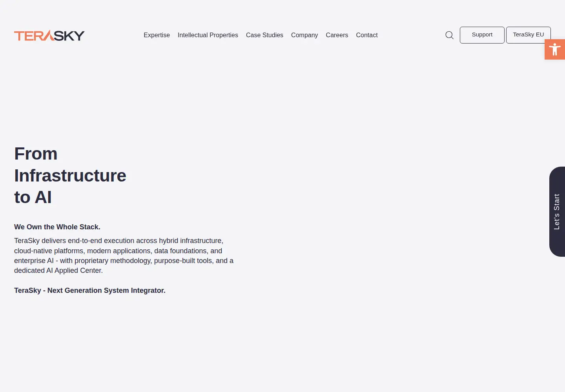This screenshot has height=392, width=565.
Task: Click the Support button
Action: tap(482, 35)
